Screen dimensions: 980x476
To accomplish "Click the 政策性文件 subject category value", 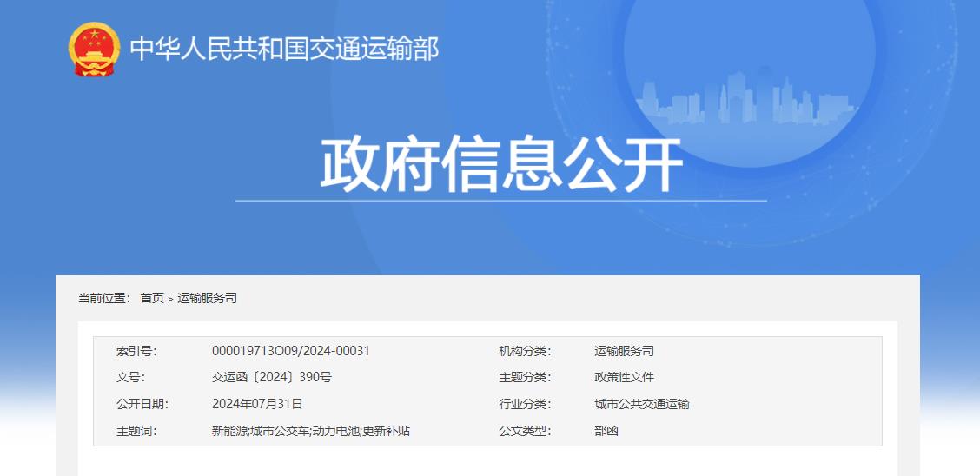I will (624, 377).
